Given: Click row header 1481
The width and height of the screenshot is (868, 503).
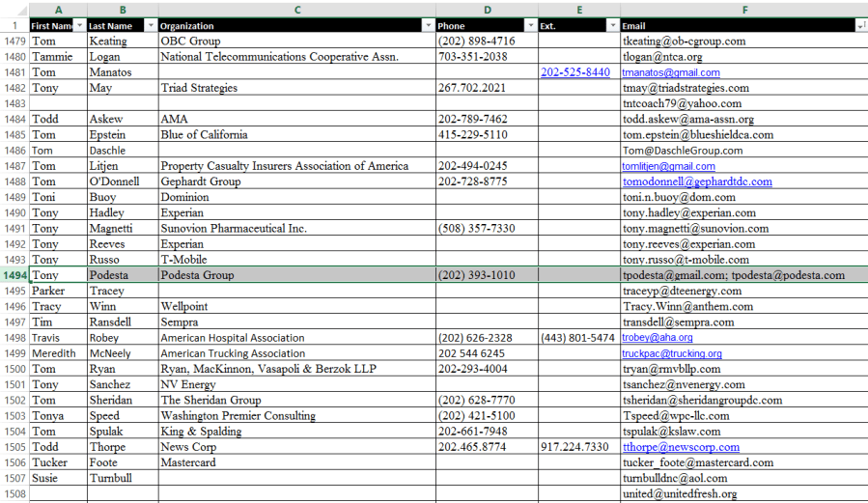Looking at the screenshot, I should click(14, 72).
